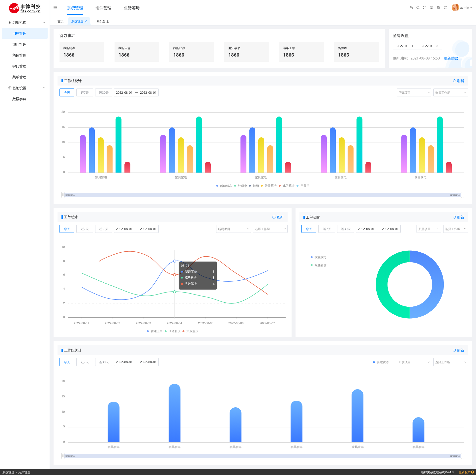This screenshot has height=475, width=476.
Task: Click the 基础设置 gear icon
Action: point(10,88)
